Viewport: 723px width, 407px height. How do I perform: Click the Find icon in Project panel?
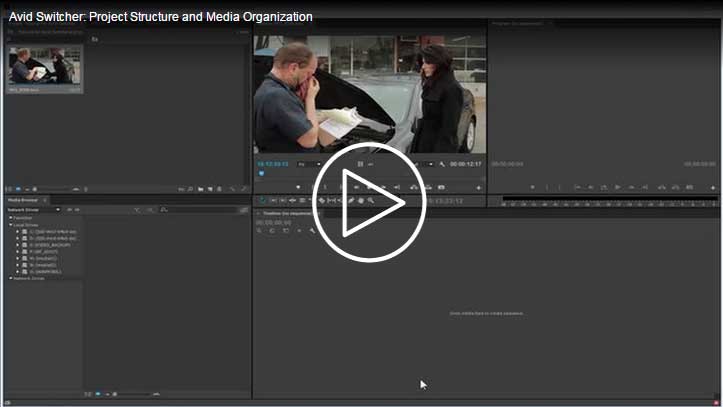[x=190, y=189]
